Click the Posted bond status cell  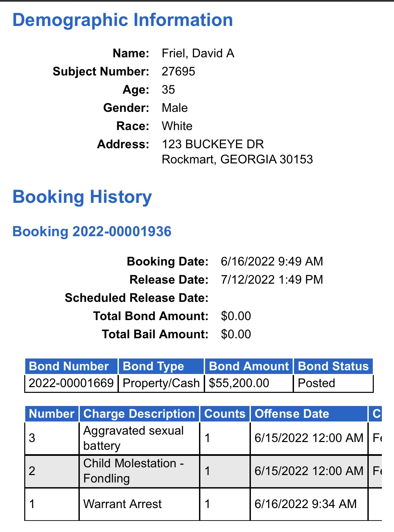pos(333,383)
